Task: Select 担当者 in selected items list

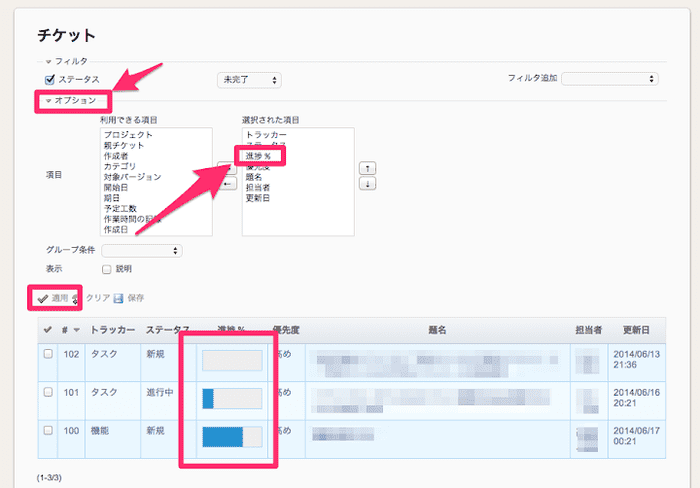Action: (x=258, y=188)
